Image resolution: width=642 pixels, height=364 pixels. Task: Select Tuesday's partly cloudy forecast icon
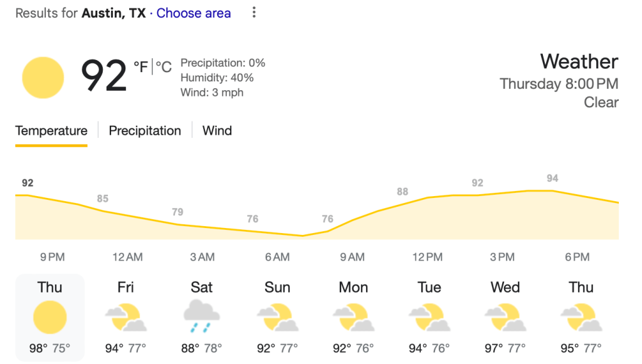(429, 317)
